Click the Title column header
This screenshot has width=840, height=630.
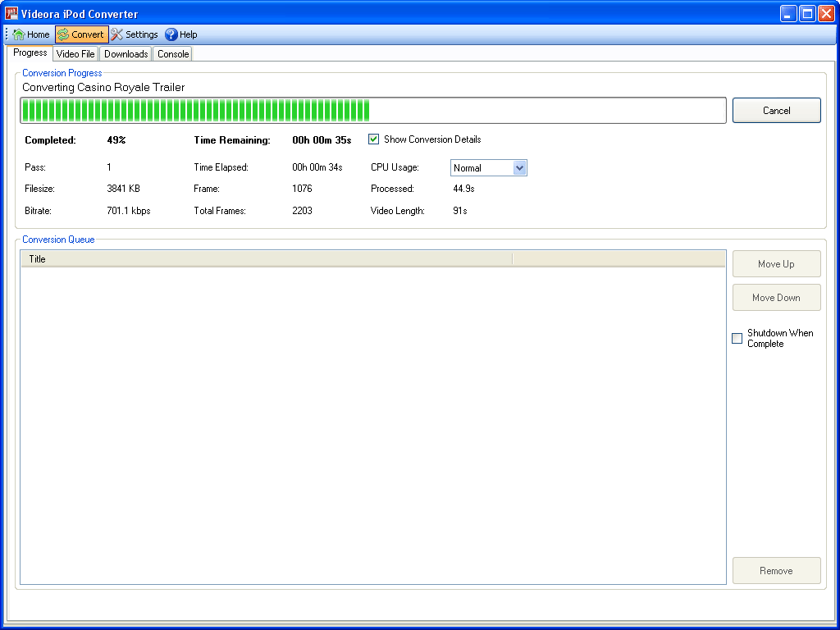267,259
